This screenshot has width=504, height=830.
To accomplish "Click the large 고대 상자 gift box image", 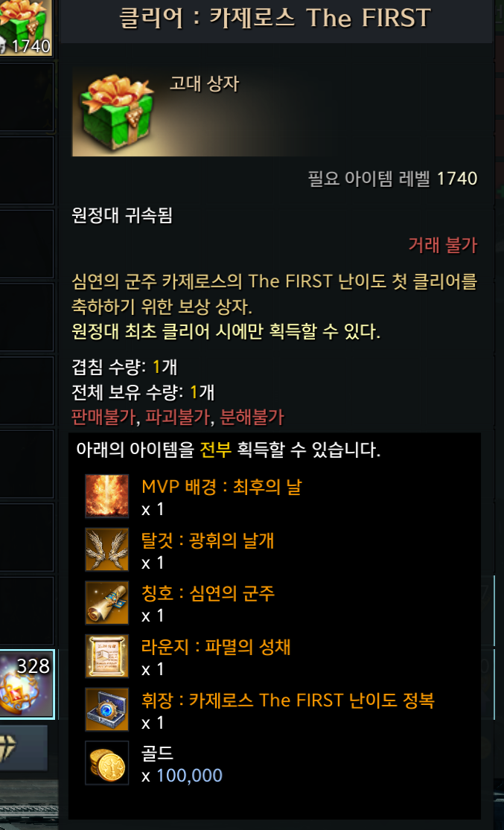I will [116, 112].
